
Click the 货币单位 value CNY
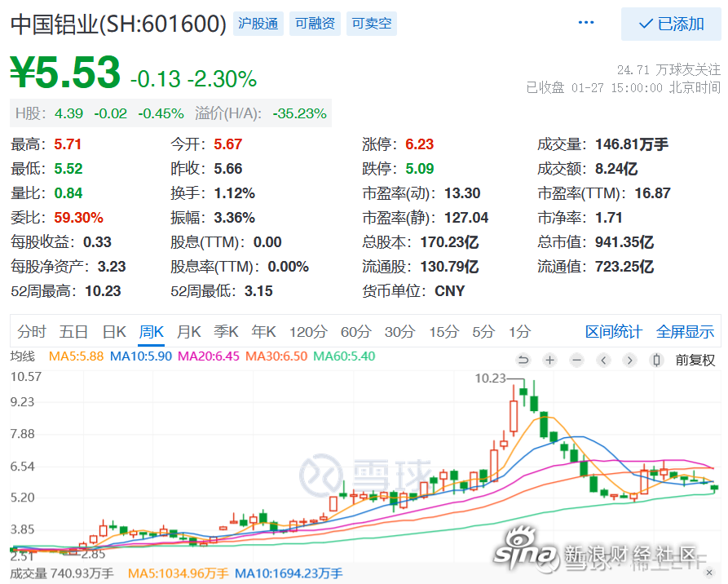[x=450, y=291]
